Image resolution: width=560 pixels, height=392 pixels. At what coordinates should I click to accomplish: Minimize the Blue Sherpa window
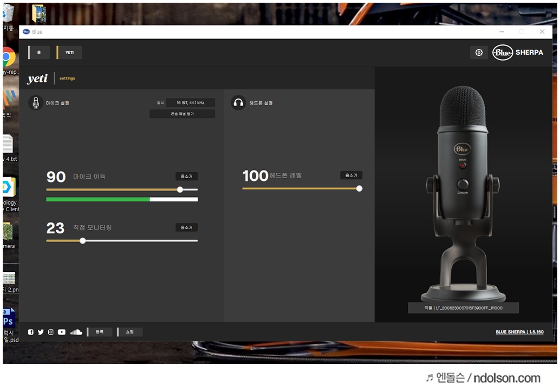(502, 32)
